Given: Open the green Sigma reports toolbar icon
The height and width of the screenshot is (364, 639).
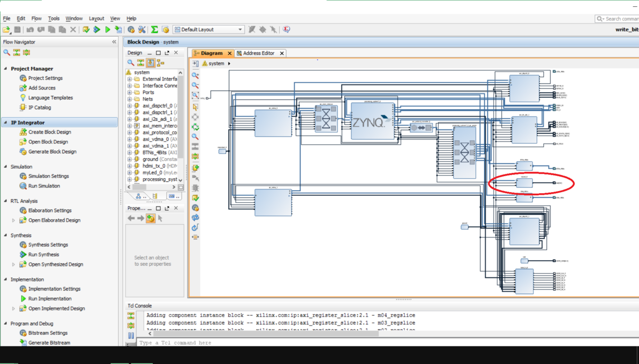Looking at the screenshot, I should click(x=154, y=30).
